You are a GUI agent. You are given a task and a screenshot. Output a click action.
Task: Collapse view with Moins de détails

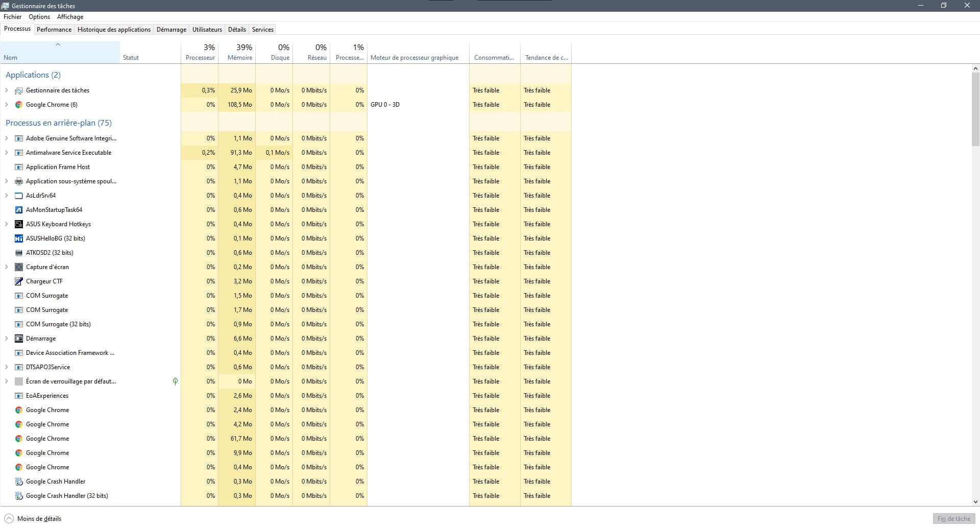33,519
